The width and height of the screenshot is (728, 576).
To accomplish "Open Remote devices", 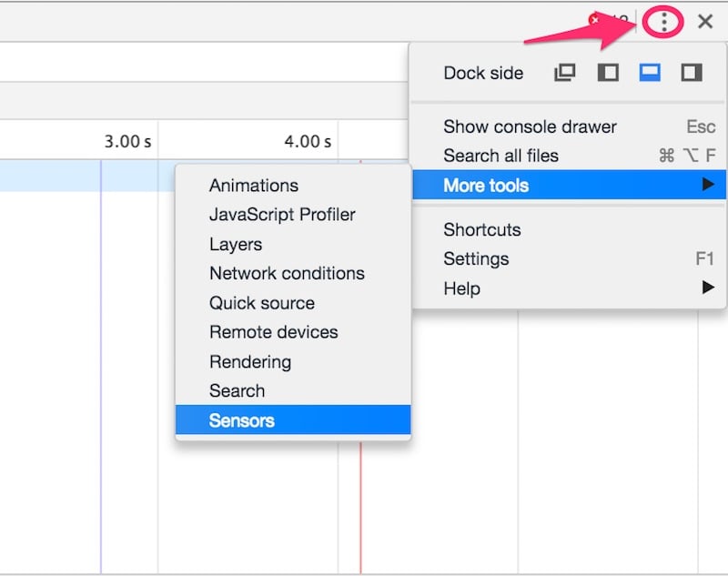I will pos(293,332).
